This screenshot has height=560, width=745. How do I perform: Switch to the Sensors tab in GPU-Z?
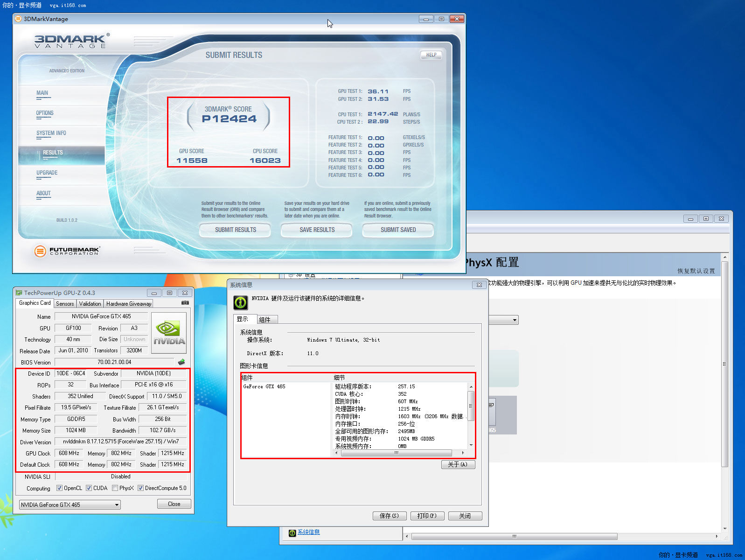[65, 303]
